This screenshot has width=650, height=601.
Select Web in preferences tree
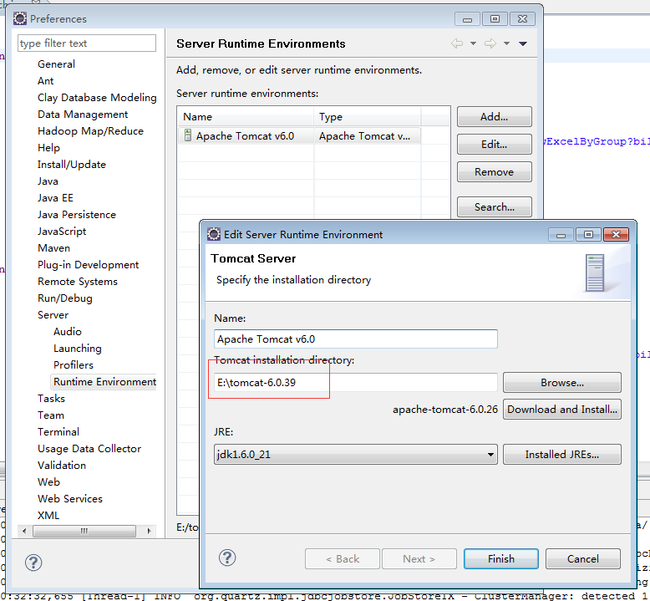coord(49,482)
